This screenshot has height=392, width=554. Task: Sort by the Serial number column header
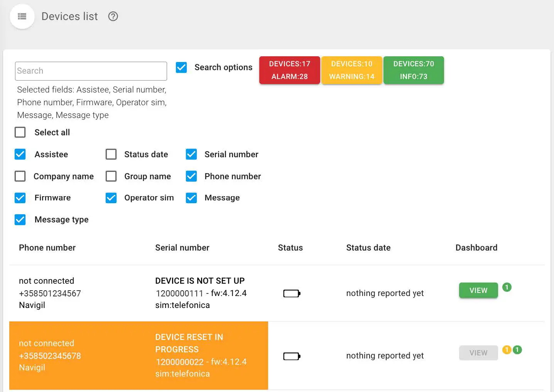pyautogui.click(x=182, y=248)
